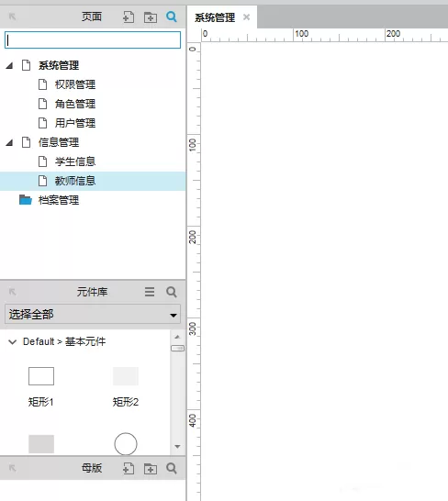Select the 角色管理 page

75,104
